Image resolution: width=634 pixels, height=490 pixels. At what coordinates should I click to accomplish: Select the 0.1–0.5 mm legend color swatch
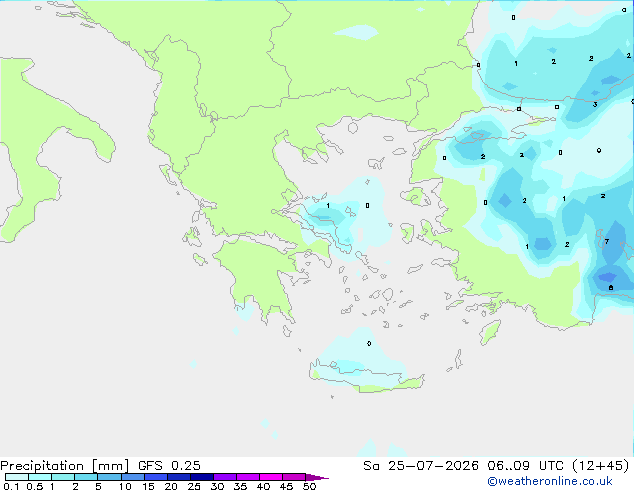pyautogui.click(x=17, y=477)
